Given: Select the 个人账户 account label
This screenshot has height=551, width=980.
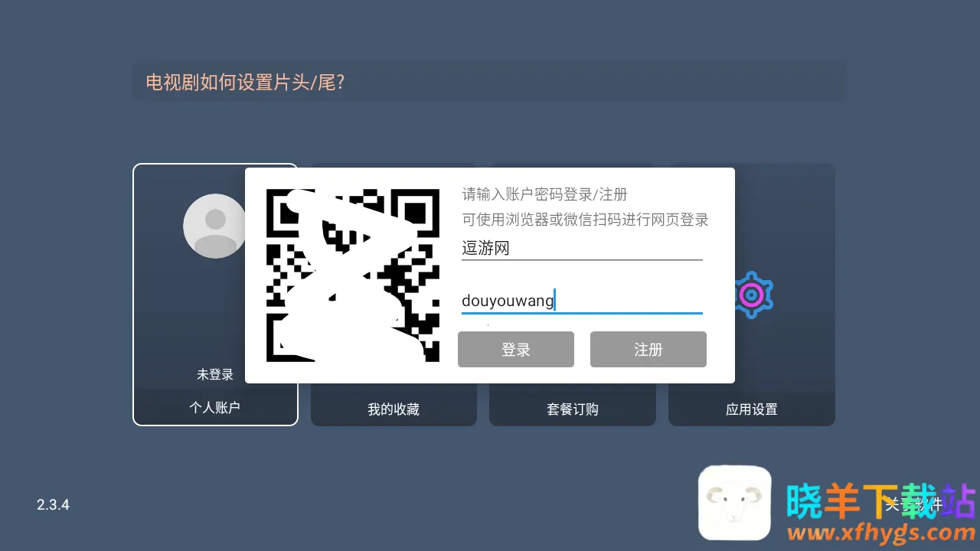Looking at the screenshot, I should [x=215, y=408].
